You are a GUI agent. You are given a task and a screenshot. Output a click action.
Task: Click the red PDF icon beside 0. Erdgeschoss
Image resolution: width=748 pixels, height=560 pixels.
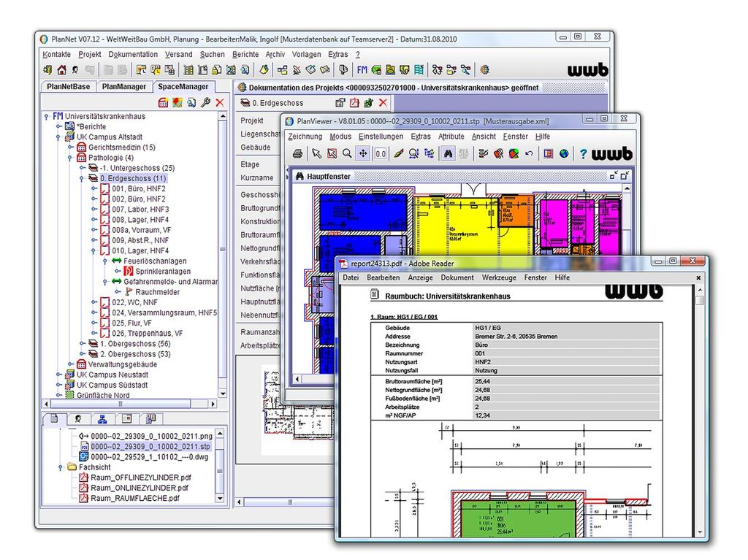[354, 102]
